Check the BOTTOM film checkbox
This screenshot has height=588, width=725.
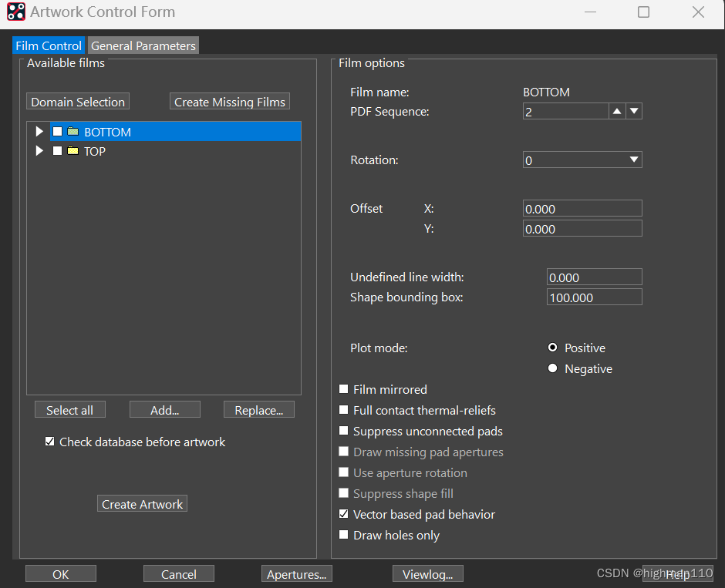57,132
